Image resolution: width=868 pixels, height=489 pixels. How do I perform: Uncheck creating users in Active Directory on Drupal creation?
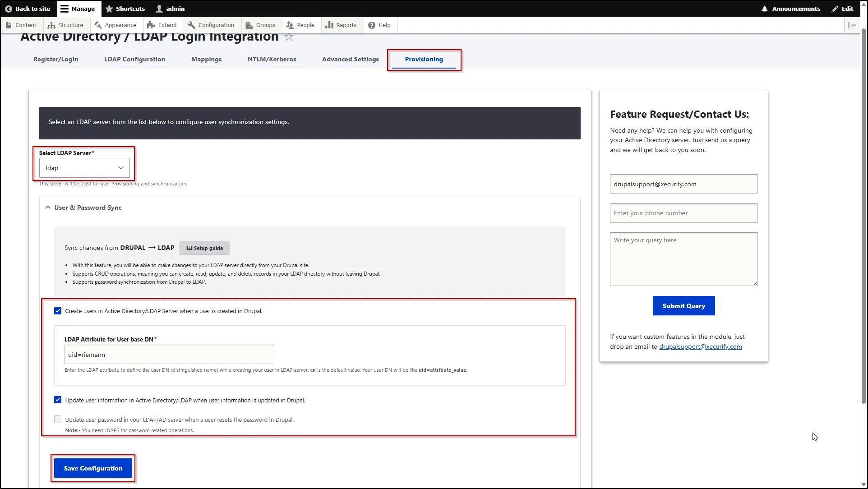(57, 310)
